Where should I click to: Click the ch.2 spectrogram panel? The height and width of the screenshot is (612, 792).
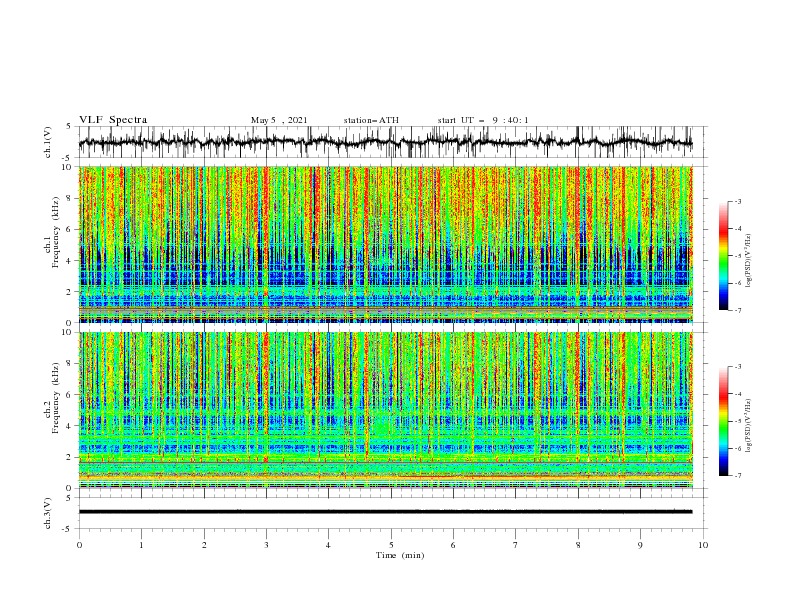click(x=385, y=410)
